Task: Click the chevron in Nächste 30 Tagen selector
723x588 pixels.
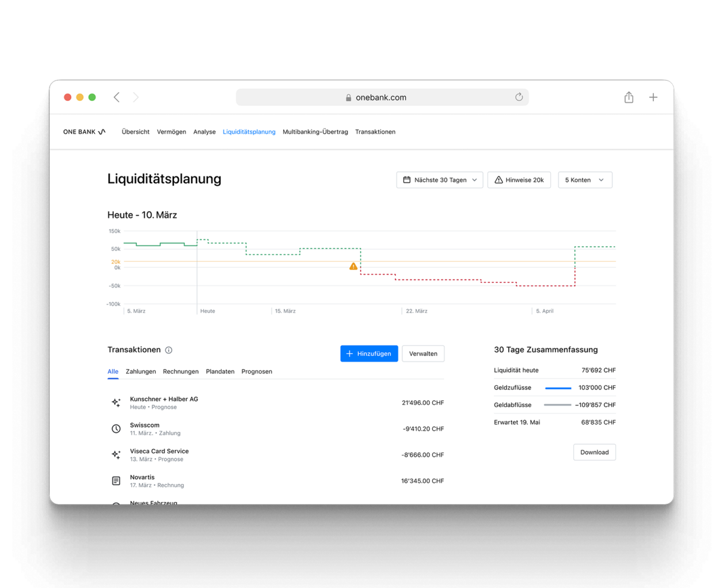Action: click(474, 180)
